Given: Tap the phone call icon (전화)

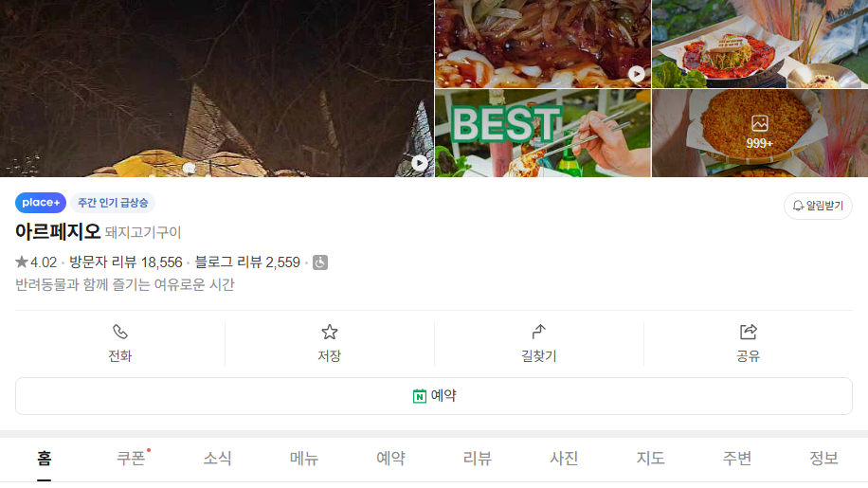Looking at the screenshot, I should [120, 332].
